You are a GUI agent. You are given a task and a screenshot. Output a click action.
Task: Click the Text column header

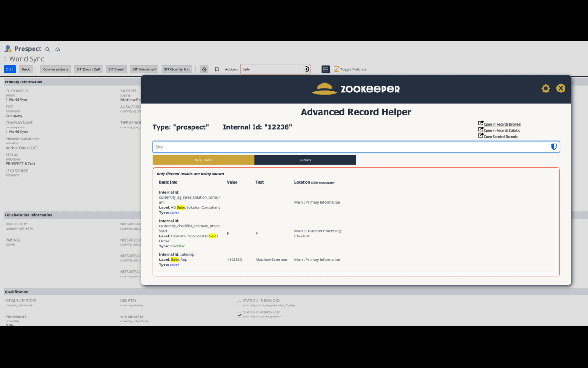point(260,182)
